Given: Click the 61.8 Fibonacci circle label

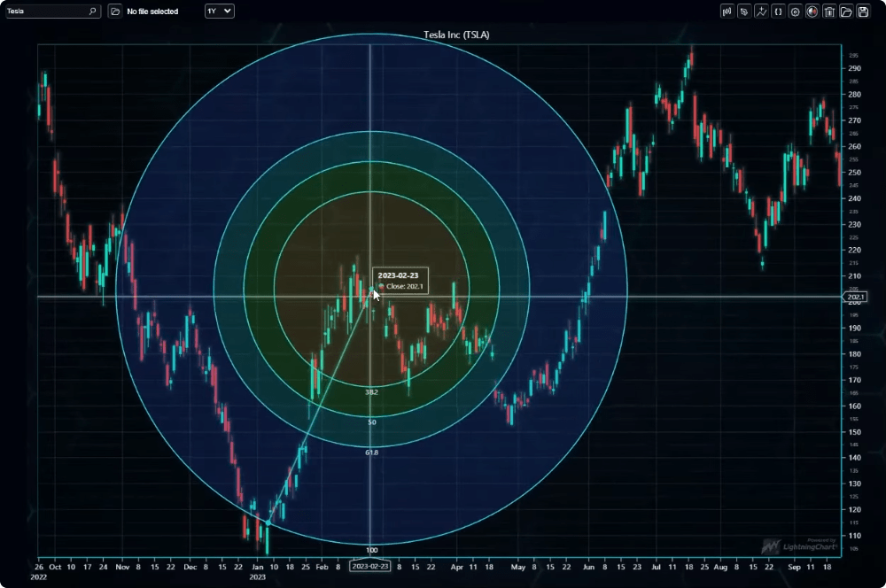Looking at the screenshot, I should click(x=371, y=453).
